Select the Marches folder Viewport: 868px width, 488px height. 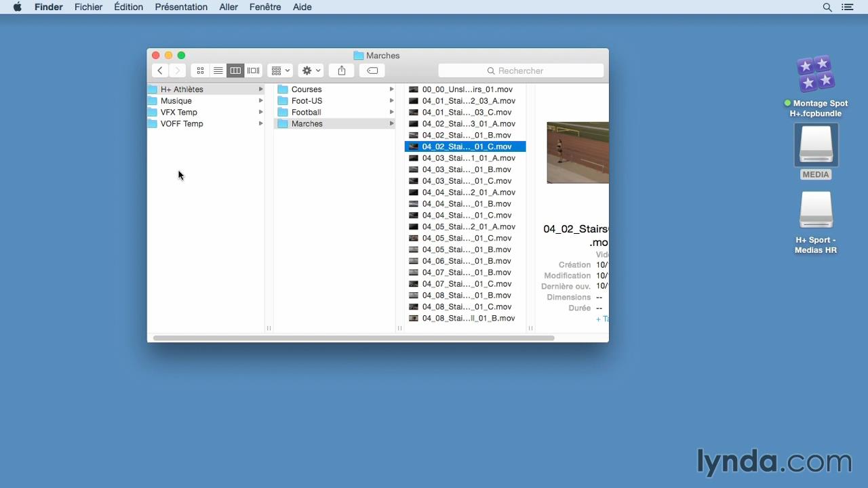335,124
